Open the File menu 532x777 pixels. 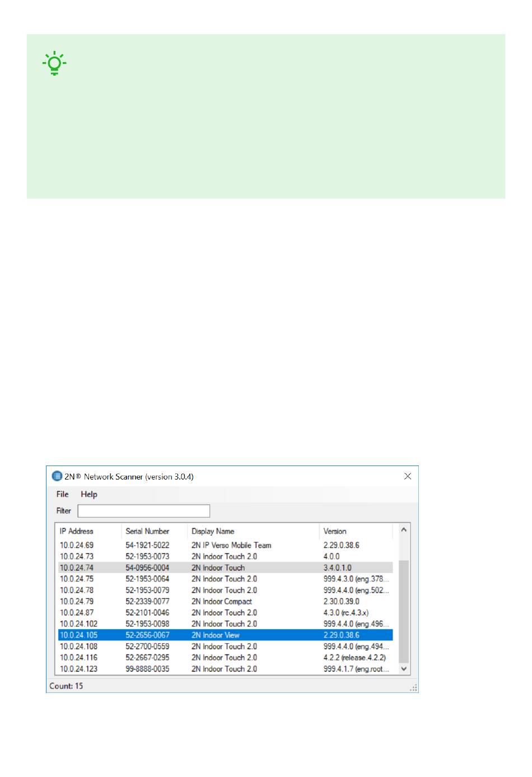62,494
